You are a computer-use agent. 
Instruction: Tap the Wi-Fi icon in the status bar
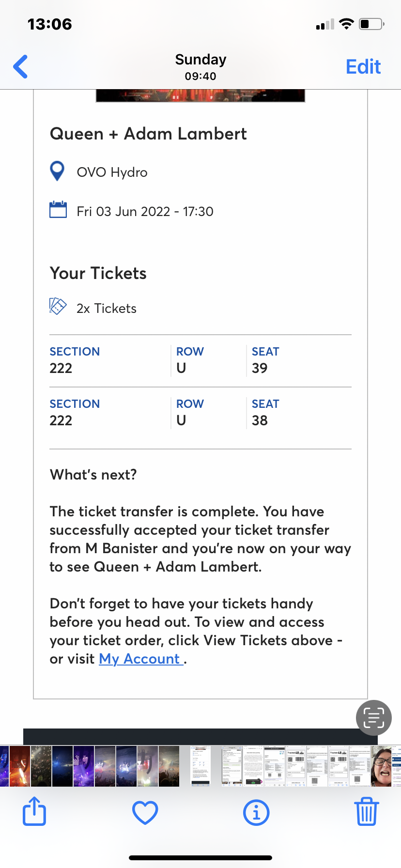(346, 24)
